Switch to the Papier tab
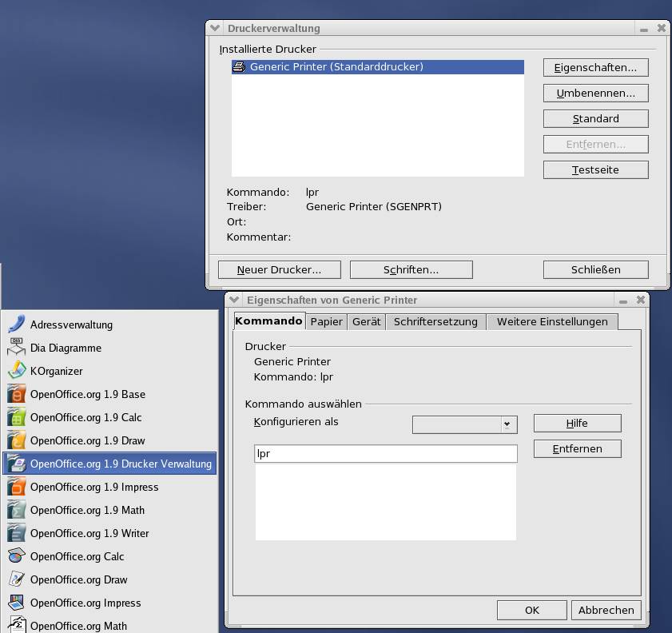The width and height of the screenshot is (672, 633). click(327, 322)
